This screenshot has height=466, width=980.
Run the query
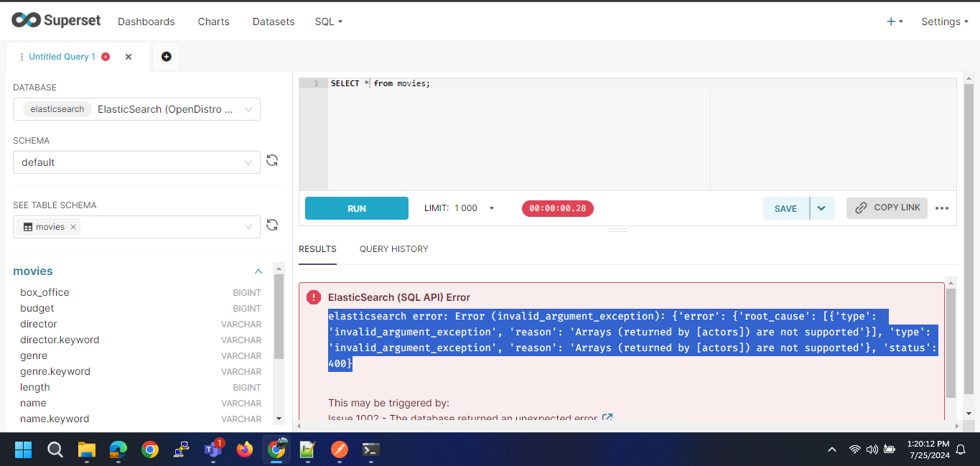click(357, 208)
